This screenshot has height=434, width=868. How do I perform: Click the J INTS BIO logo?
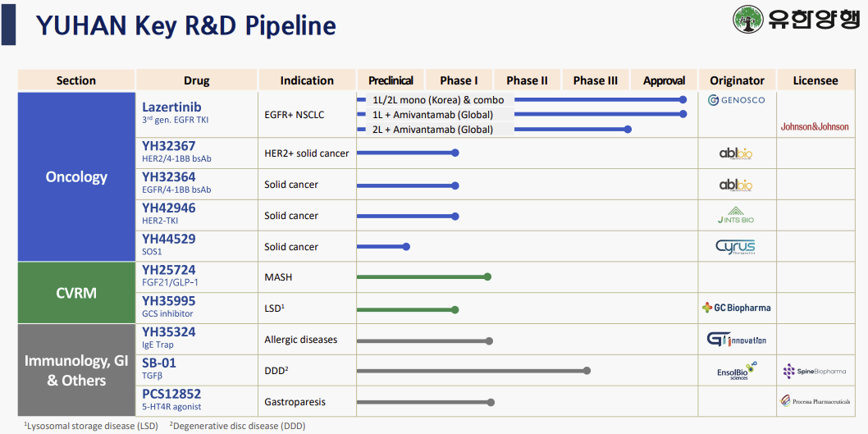click(x=736, y=216)
